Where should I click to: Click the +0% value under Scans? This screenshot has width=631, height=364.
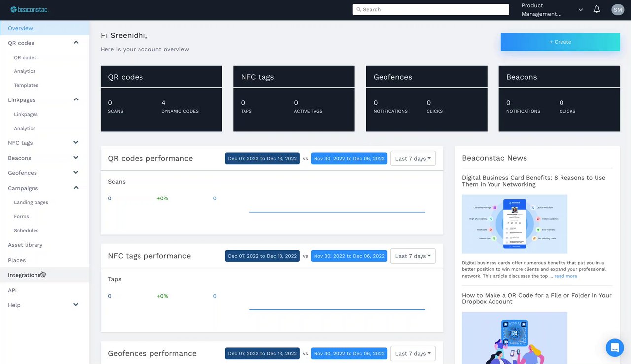(162, 199)
